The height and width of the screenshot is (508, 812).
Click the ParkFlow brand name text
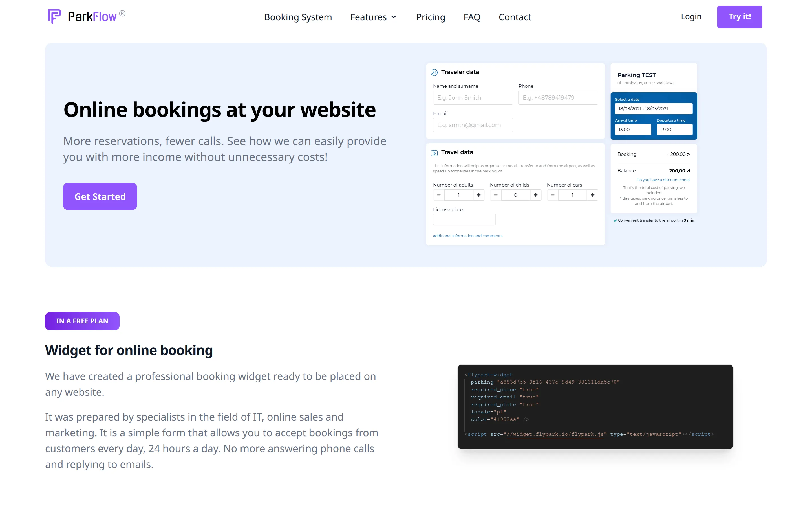[92, 17]
